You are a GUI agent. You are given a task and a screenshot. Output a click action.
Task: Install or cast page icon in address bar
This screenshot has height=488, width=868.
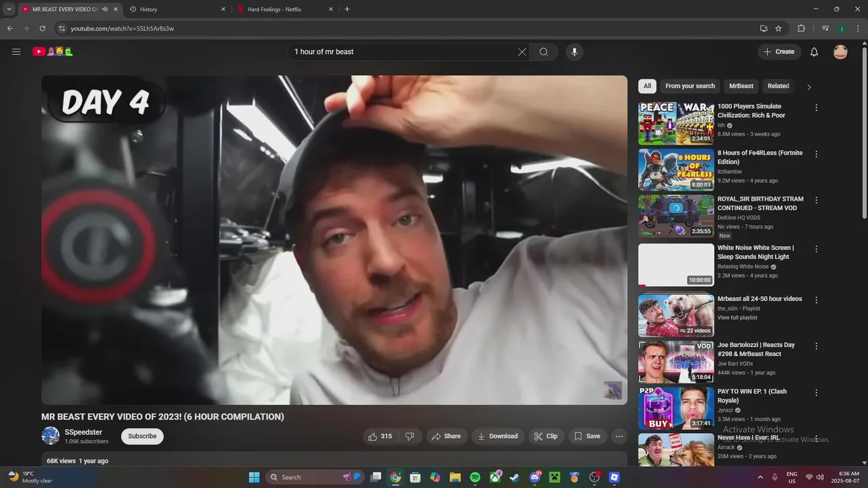[x=764, y=28]
